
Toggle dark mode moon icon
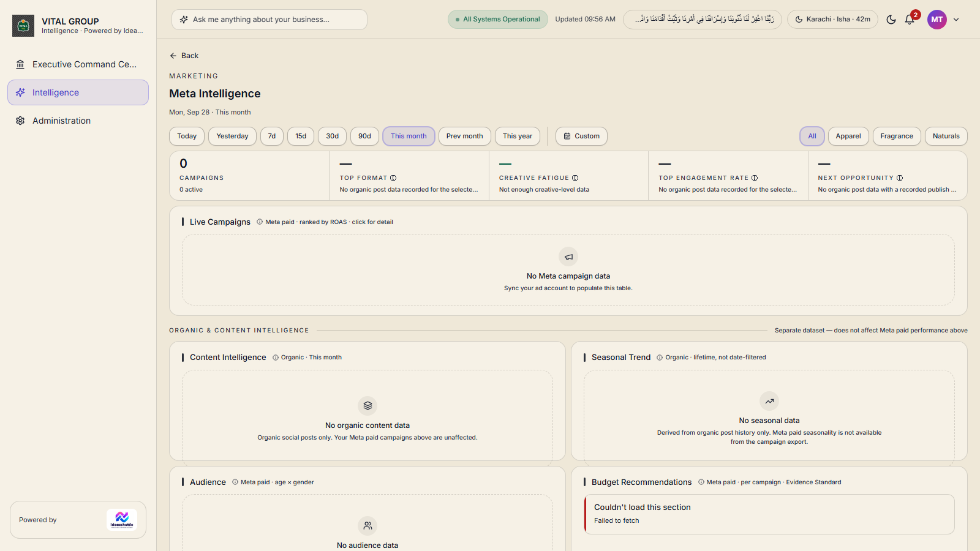coord(891,20)
